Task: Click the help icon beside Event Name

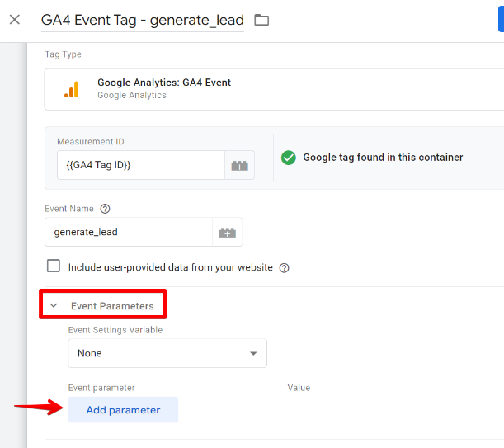Action: coord(105,210)
